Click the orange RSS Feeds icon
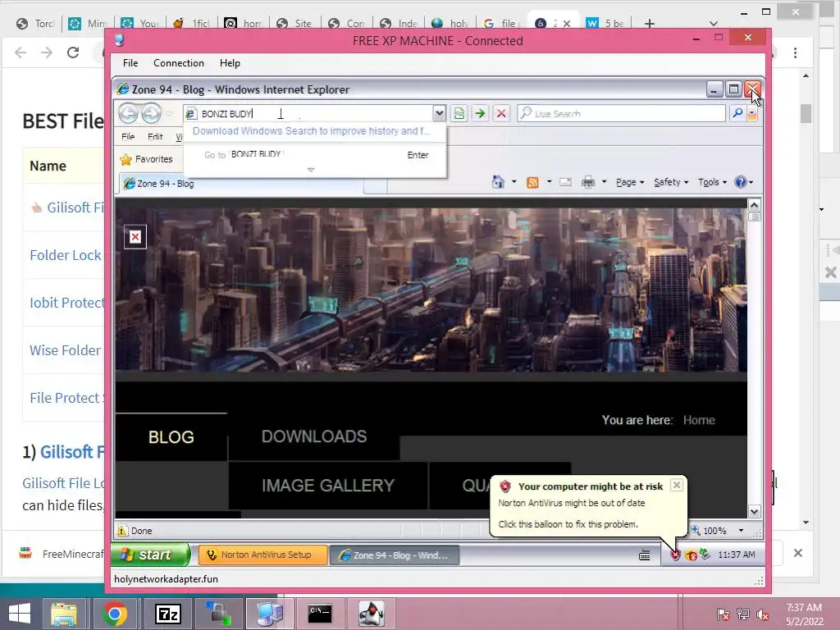The image size is (840, 630). tap(532, 183)
